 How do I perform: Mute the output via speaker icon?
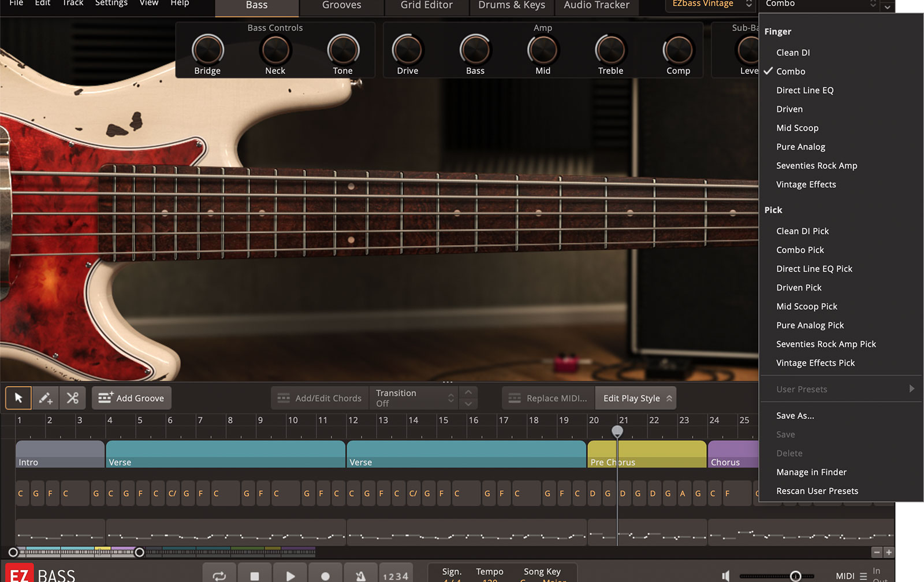pyautogui.click(x=726, y=576)
